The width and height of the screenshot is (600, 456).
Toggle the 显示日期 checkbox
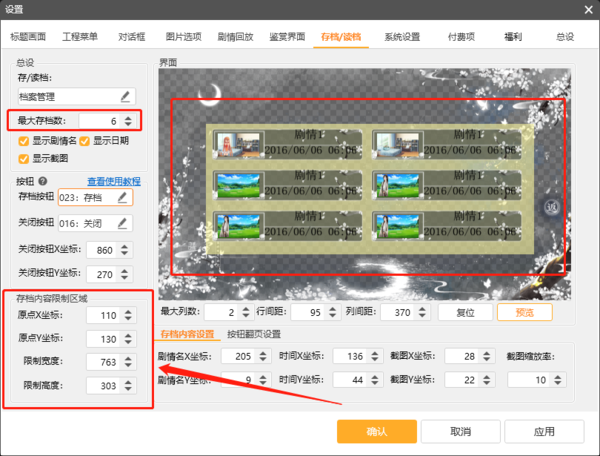tap(84, 141)
